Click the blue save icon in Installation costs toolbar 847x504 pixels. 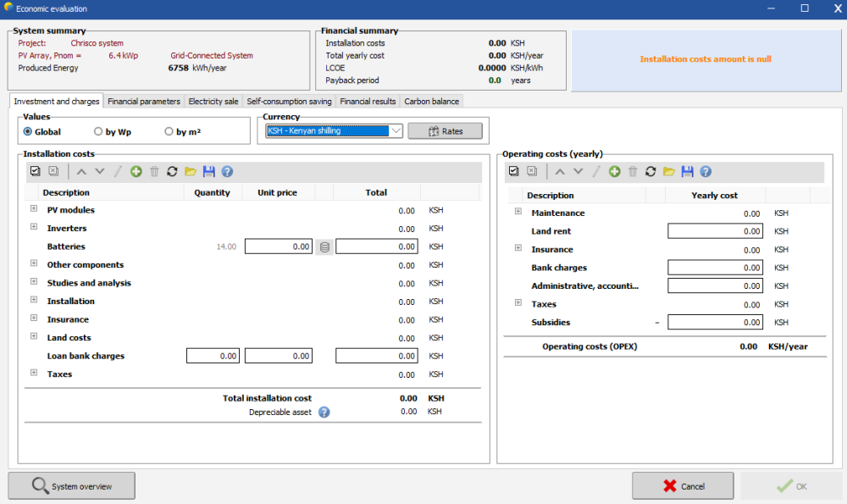pyautogui.click(x=209, y=171)
